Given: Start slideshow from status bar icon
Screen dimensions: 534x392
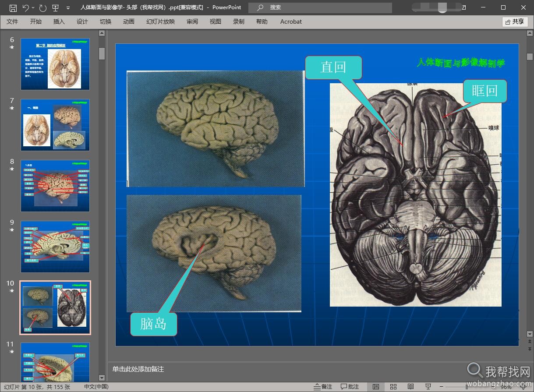Looking at the screenshot, I should click(428, 387).
